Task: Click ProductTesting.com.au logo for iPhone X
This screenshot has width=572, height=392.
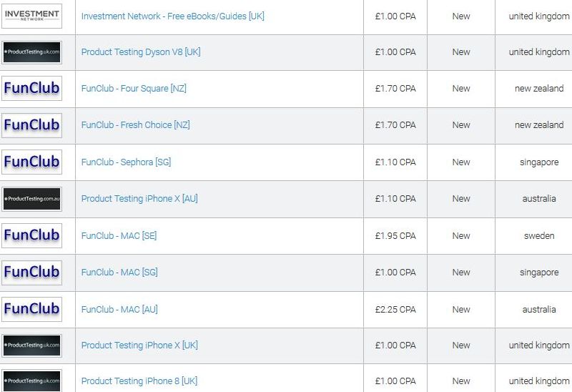Action: point(31,199)
